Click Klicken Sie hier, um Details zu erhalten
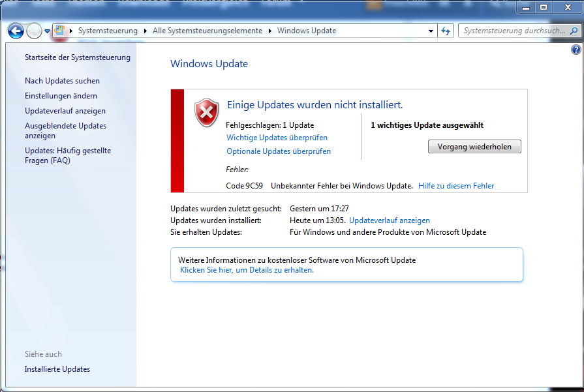Viewport: 584px width, 392px height. coord(247,270)
